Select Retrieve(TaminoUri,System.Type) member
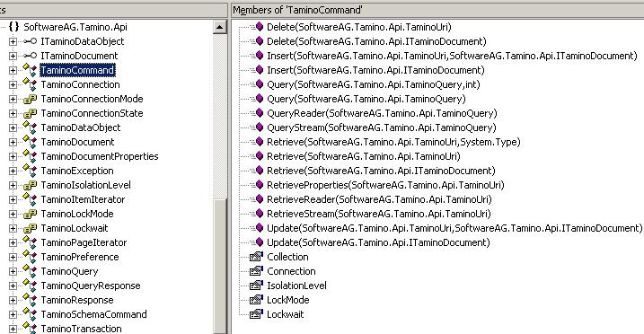Screen dimensions: 644x334 point(393,142)
